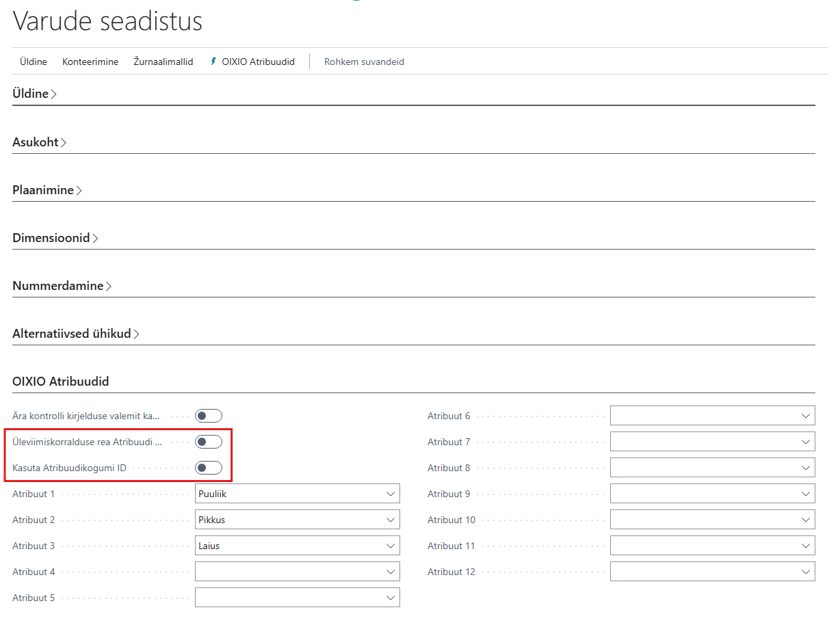Open the Žurnaalimallid menu

click(x=163, y=62)
